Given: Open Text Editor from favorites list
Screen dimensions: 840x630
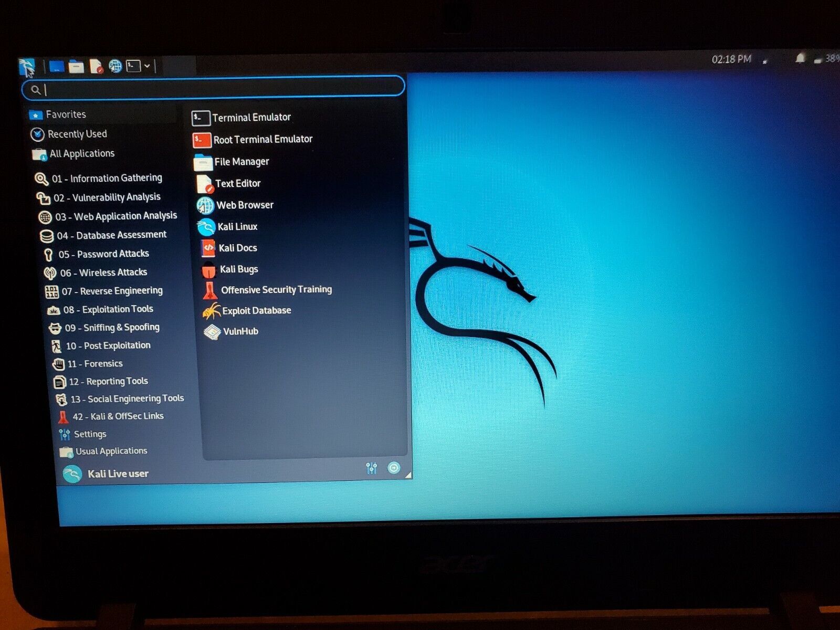Looking at the screenshot, I should tap(228, 184).
